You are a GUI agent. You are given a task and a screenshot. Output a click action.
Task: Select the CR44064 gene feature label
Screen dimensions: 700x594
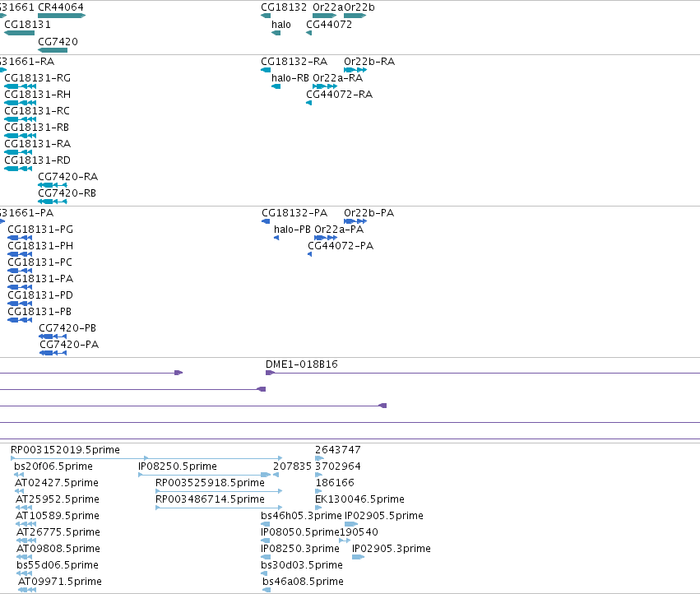(61, 7)
